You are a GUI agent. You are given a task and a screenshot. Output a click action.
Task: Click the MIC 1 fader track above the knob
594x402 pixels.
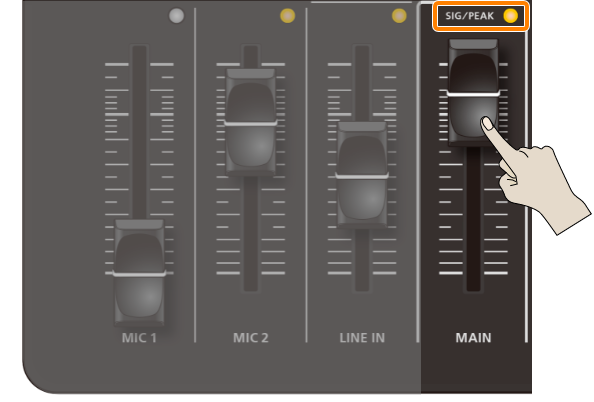[x=139, y=132]
